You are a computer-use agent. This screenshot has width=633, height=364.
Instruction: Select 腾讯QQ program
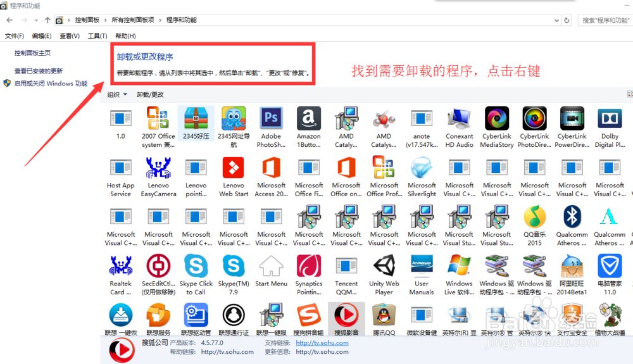pos(384,319)
